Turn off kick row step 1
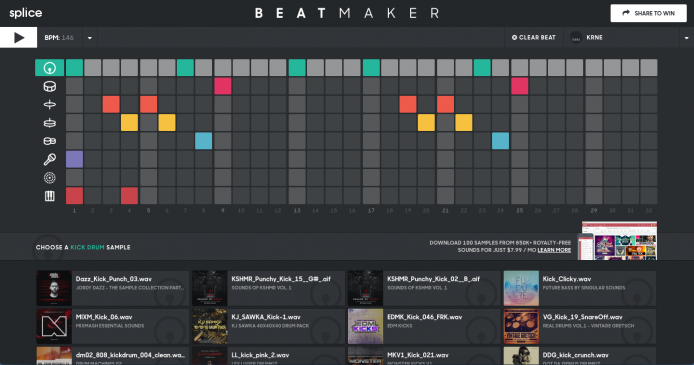This screenshot has height=365, width=694. pyautogui.click(x=74, y=68)
